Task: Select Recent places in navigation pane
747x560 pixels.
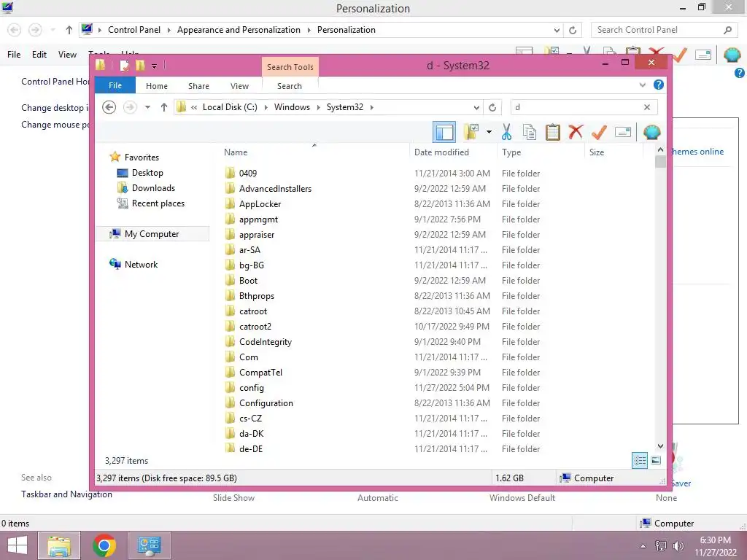Action: pyautogui.click(x=151, y=203)
